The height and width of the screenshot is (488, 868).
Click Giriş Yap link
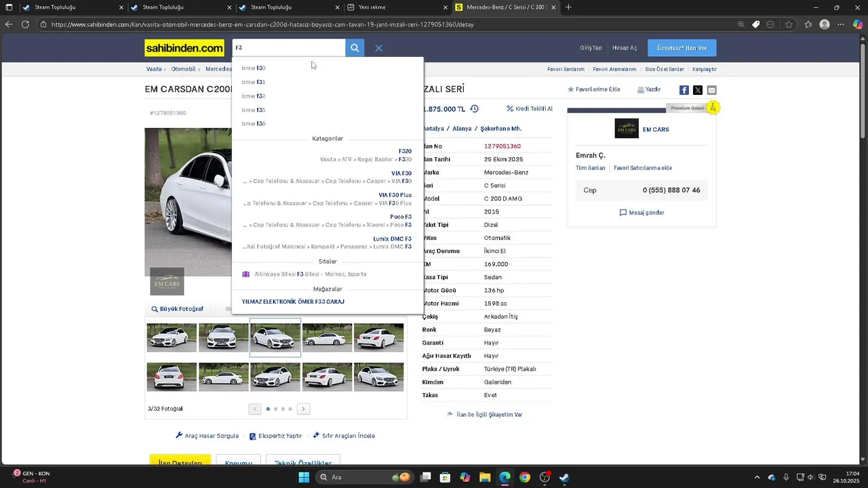(x=591, y=48)
